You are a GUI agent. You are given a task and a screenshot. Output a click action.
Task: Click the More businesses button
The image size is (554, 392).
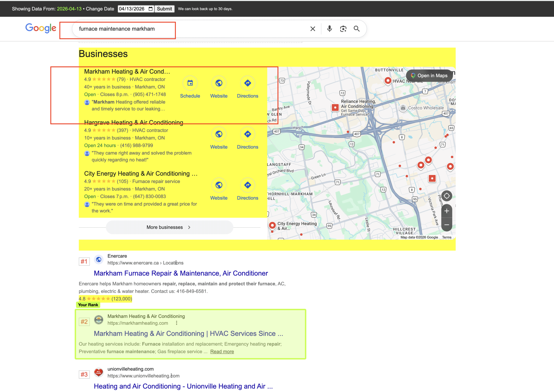pyautogui.click(x=169, y=227)
